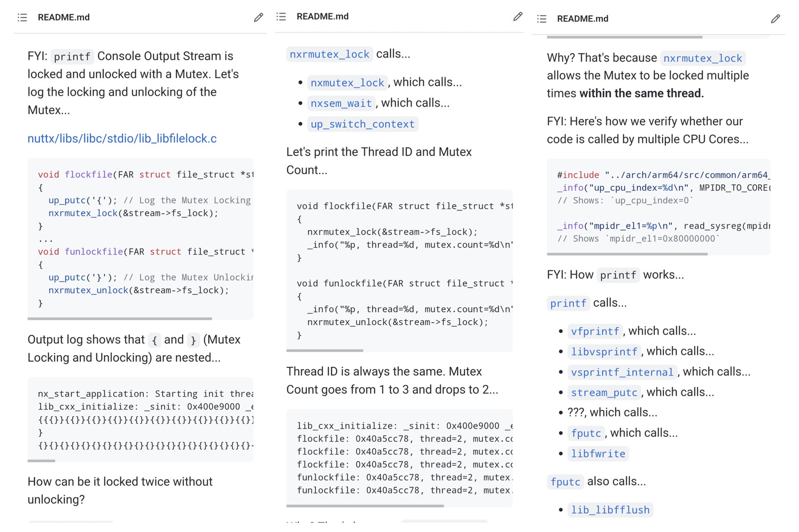Click edit pencil in left README panel

click(x=258, y=18)
